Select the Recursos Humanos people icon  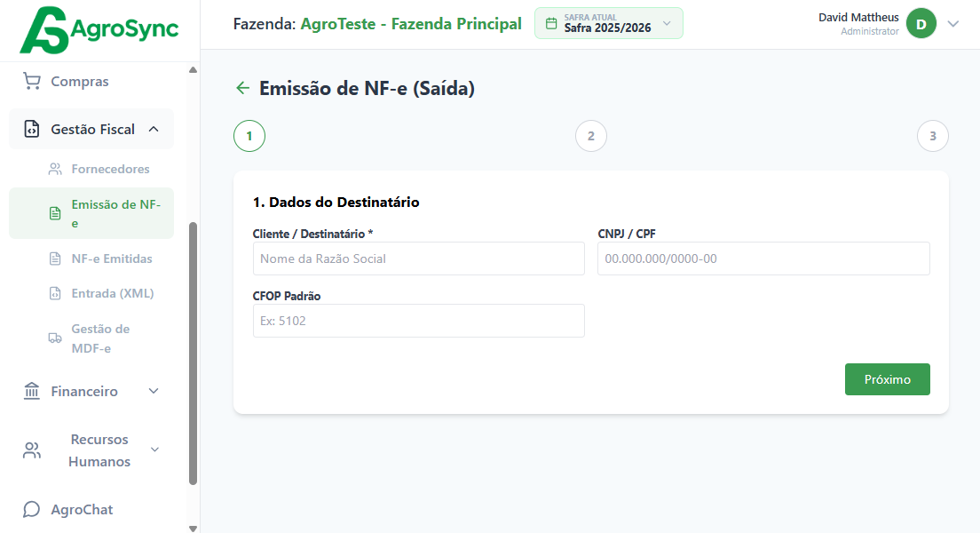pos(32,450)
